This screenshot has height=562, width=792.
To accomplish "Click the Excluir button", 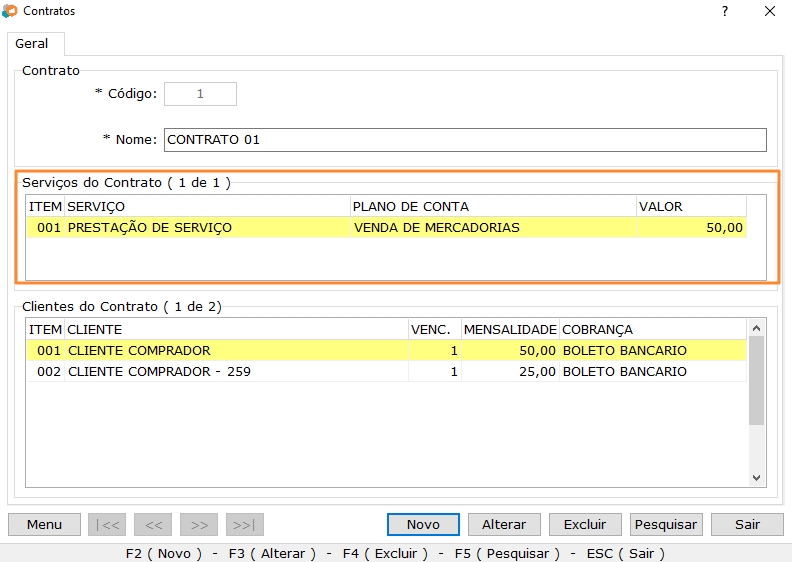I will click(585, 524).
